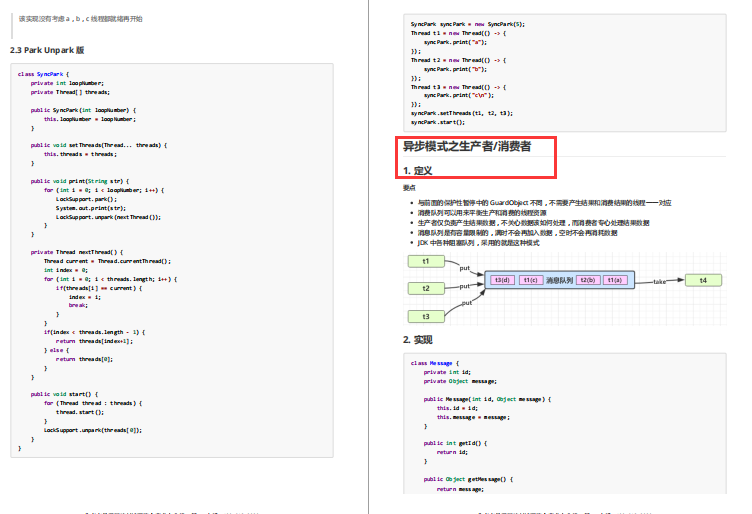Click the line "syncPark.print("b");"
Screen dimensions: 752x514
point(455,69)
